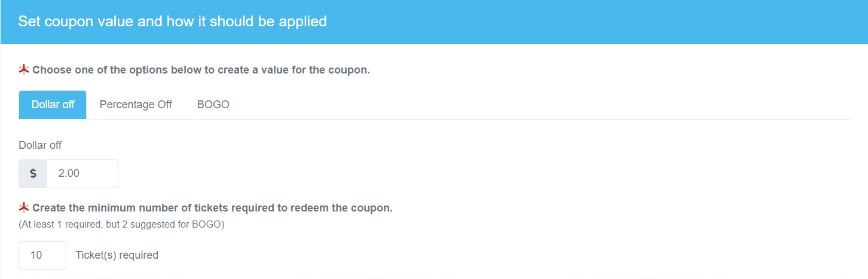
Task: Select the Dollar off tab
Action: [x=53, y=105]
